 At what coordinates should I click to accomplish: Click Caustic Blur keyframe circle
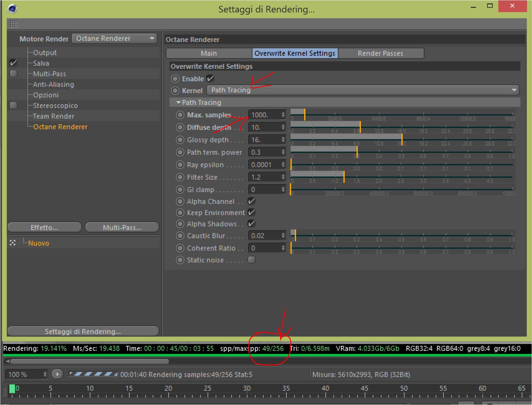point(180,236)
